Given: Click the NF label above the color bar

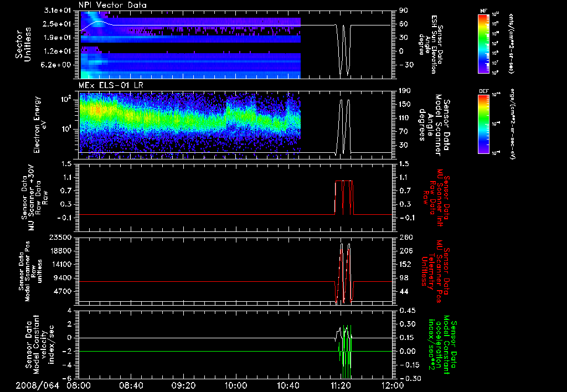Looking at the screenshot, I should [x=484, y=11].
